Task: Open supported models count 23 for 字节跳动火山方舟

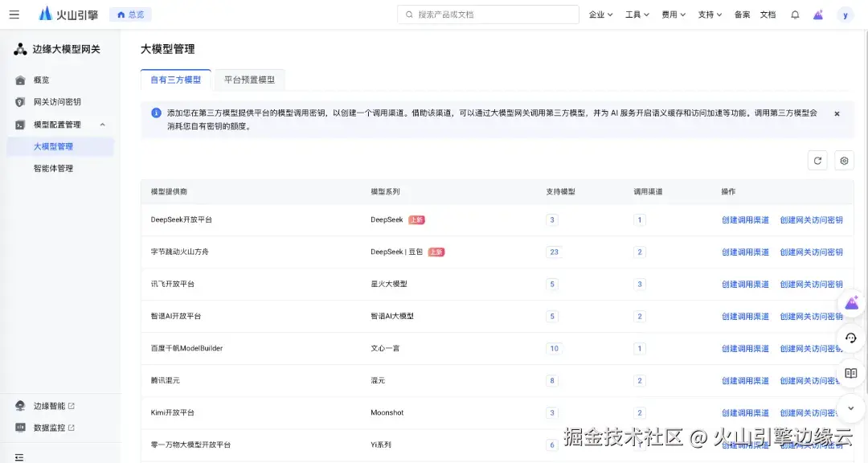Action: (554, 252)
